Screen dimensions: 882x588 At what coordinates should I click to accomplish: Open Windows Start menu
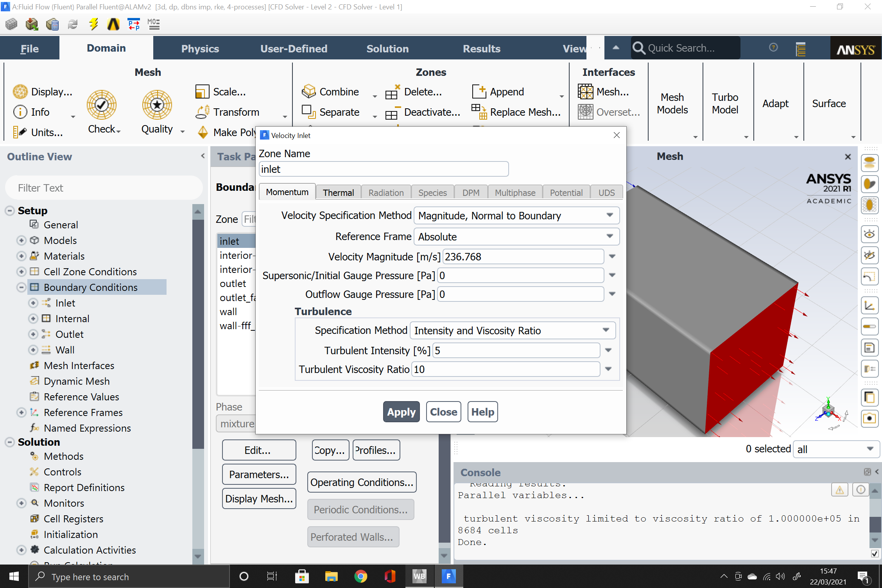point(14,576)
